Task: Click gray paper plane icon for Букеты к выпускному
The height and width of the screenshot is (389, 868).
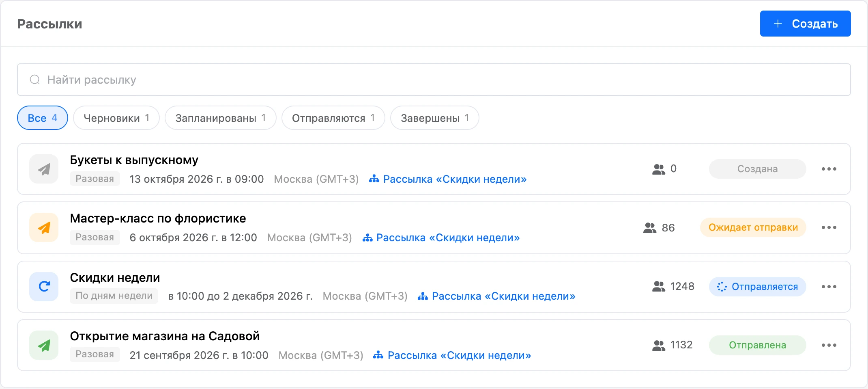Action: click(44, 169)
